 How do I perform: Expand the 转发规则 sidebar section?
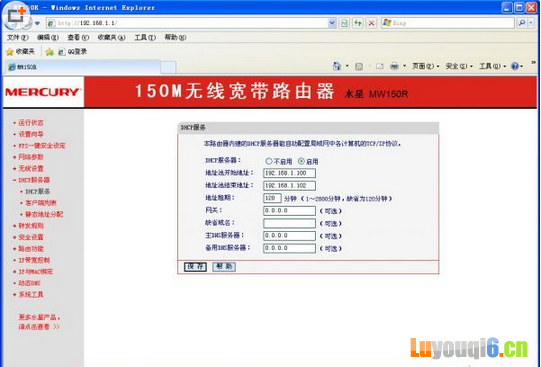(28, 226)
